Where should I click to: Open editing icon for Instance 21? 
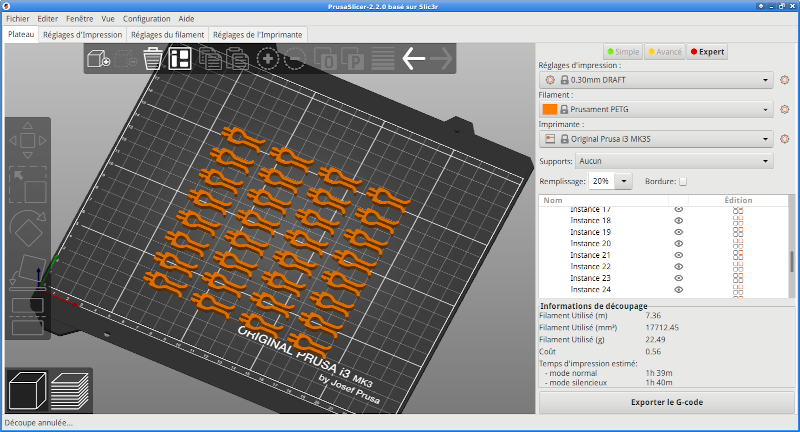[x=738, y=255]
